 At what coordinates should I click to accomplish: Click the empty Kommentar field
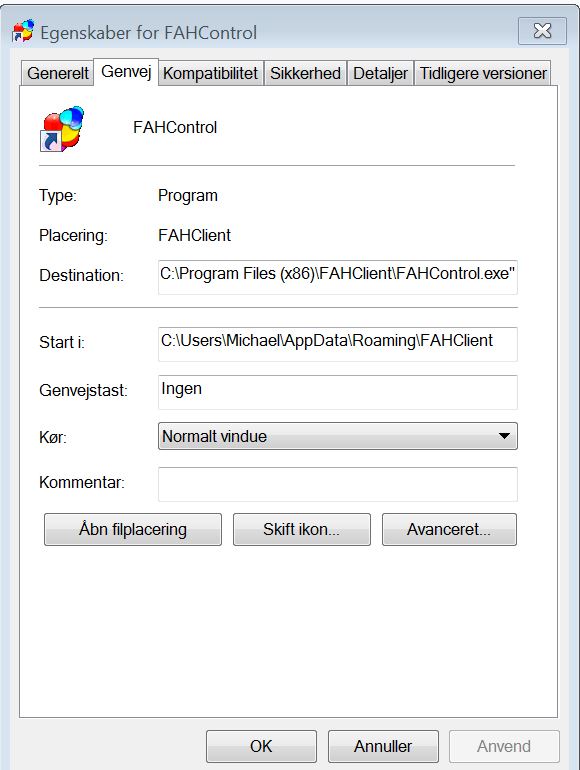338,484
